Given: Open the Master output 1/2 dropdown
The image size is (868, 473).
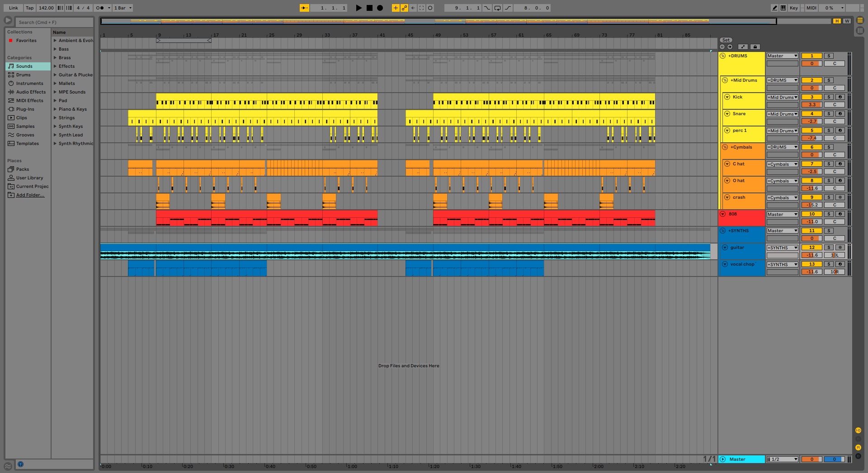Looking at the screenshot, I should [x=782, y=459].
